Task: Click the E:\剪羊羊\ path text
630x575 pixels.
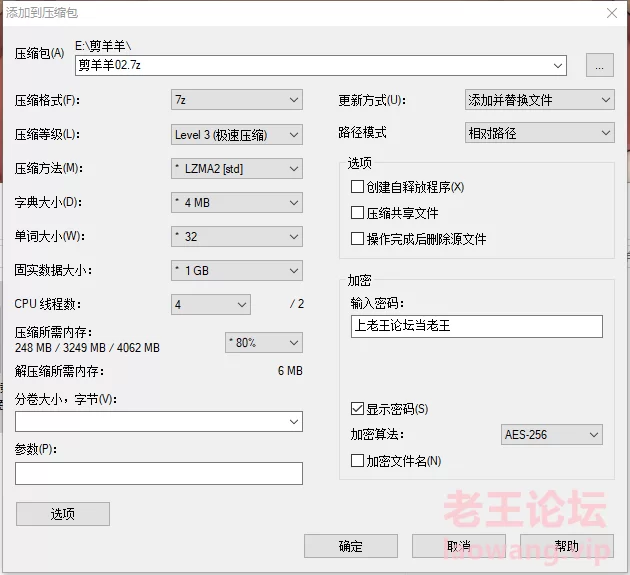Action: pyautogui.click(x=103, y=46)
